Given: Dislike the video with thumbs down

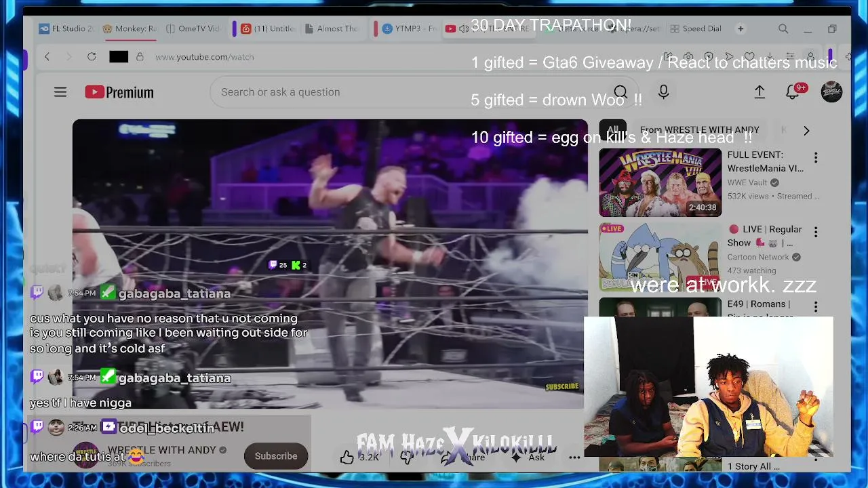Looking at the screenshot, I should (x=407, y=457).
